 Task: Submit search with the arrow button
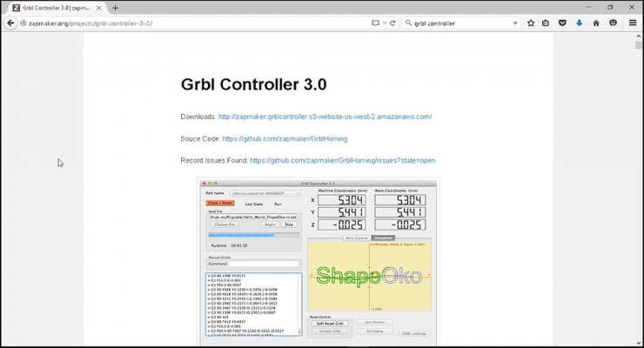click(514, 23)
